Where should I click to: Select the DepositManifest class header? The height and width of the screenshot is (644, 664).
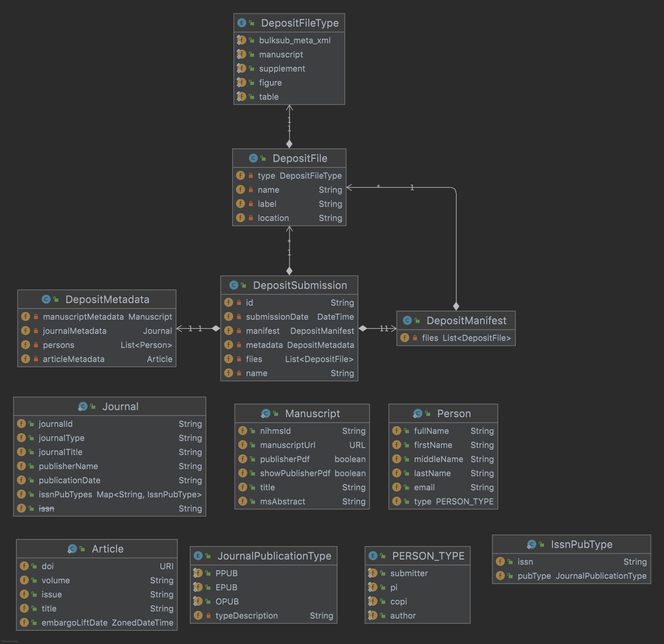(466, 320)
